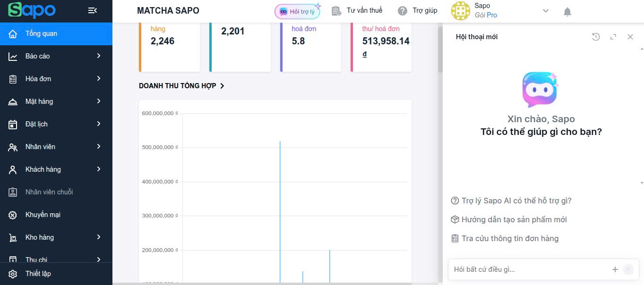Click the "2,246" card value
644x285 pixels.
tap(163, 41)
